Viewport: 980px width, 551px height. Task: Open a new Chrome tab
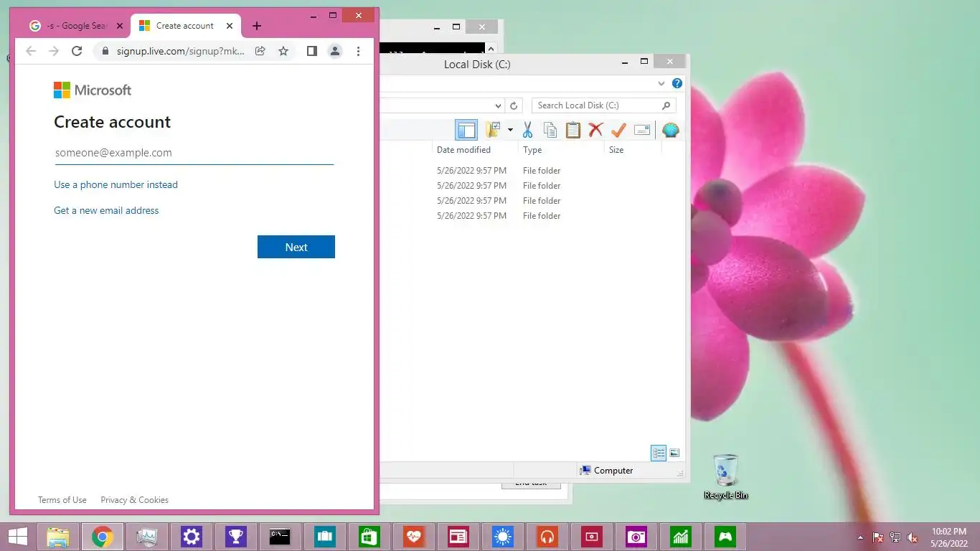click(257, 26)
